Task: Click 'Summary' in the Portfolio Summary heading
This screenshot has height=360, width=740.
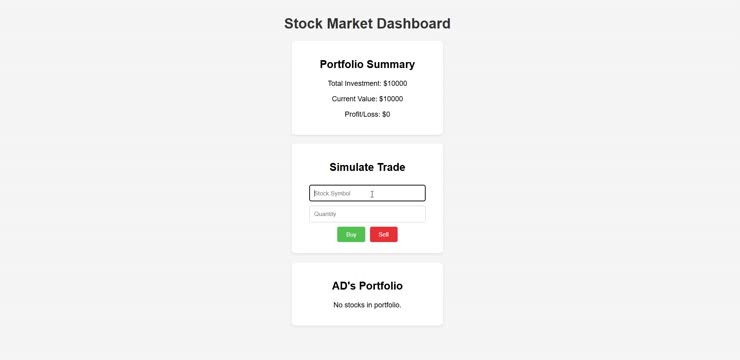Action: 393,64
